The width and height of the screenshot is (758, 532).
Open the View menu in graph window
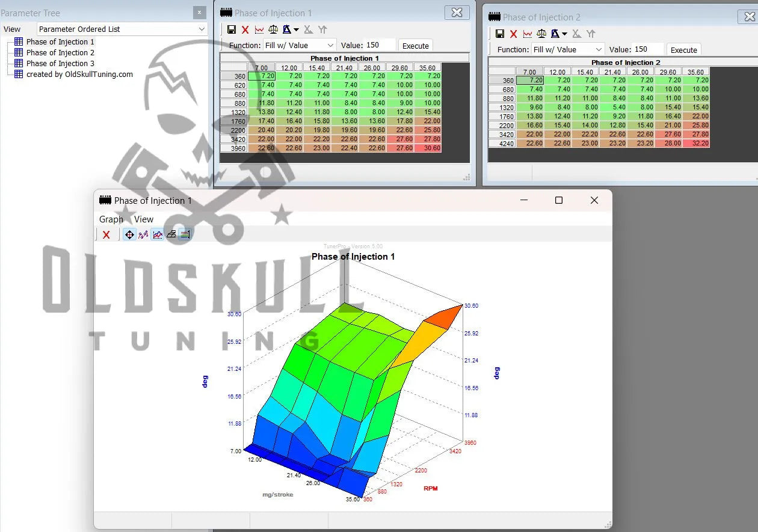[x=144, y=219]
